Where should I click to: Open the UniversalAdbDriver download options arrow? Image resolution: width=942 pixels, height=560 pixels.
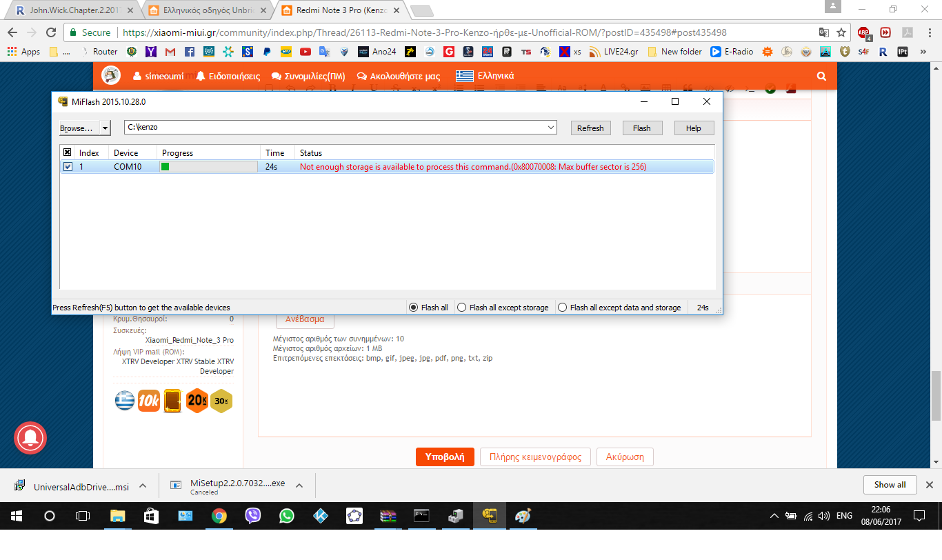click(x=143, y=486)
